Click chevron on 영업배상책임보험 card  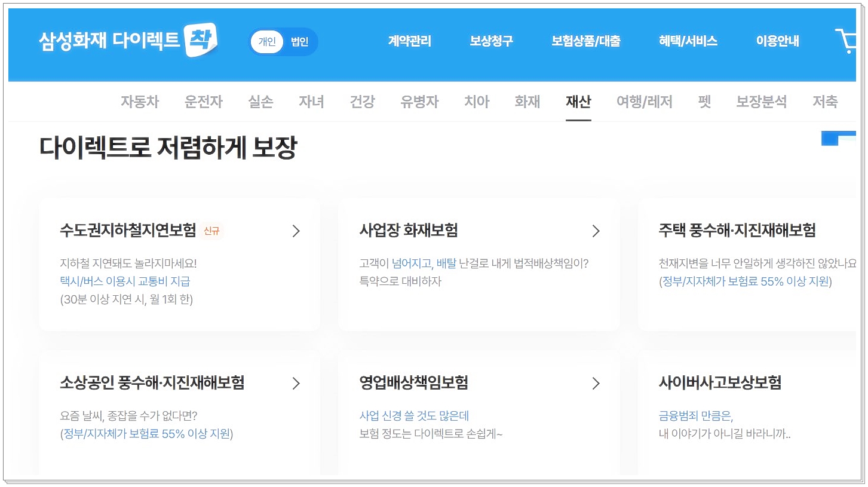pyautogui.click(x=595, y=383)
